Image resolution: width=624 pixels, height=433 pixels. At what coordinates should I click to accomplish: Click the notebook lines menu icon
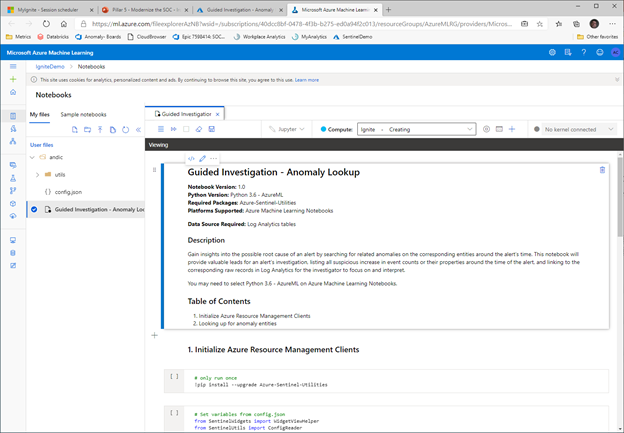pos(161,129)
